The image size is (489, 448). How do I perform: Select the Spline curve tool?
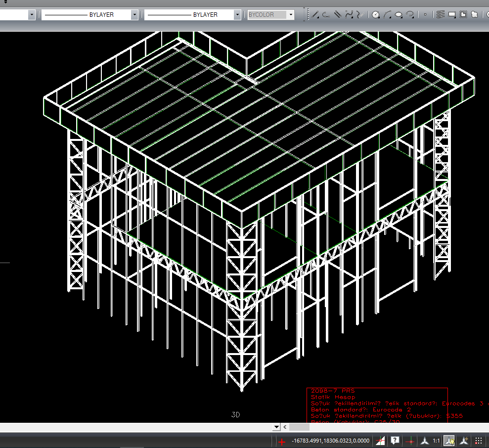click(350, 15)
